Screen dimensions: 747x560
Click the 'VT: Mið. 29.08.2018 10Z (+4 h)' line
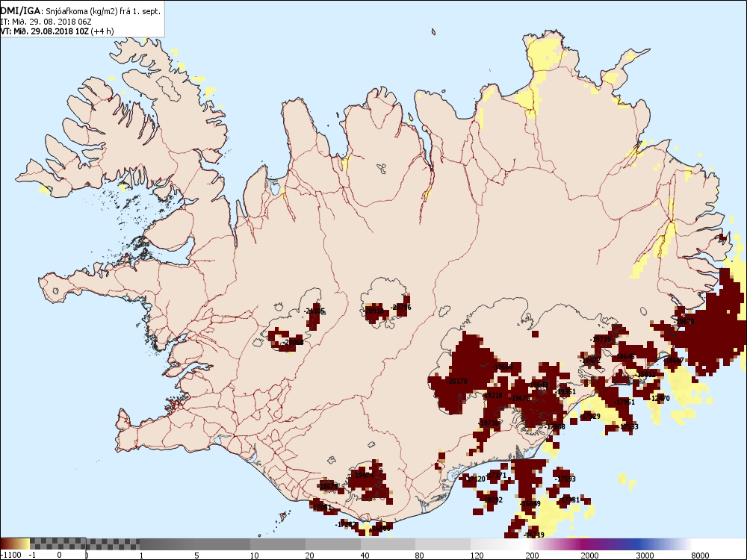(x=57, y=31)
